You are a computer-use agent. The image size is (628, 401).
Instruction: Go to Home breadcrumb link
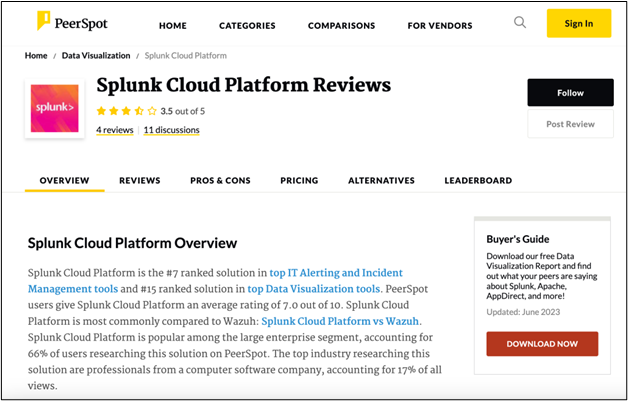[x=36, y=56]
